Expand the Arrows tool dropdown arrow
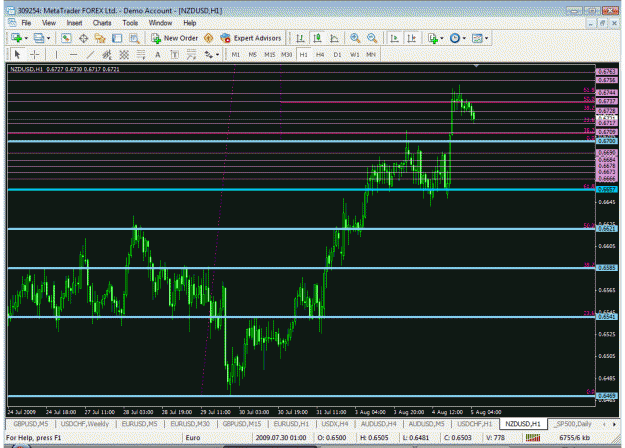Viewport: 625px width, 448px height. pyautogui.click(x=217, y=55)
